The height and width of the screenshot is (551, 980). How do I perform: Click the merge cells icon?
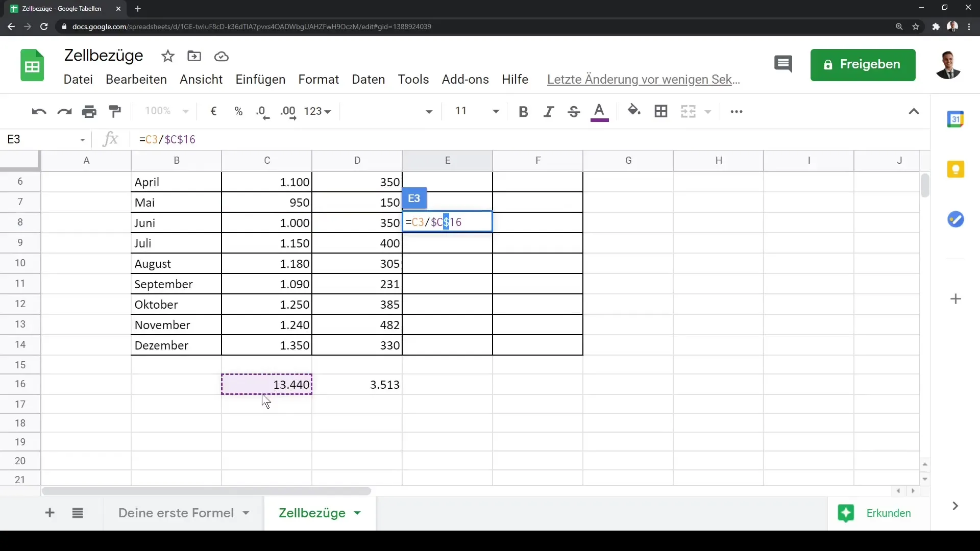point(688,111)
